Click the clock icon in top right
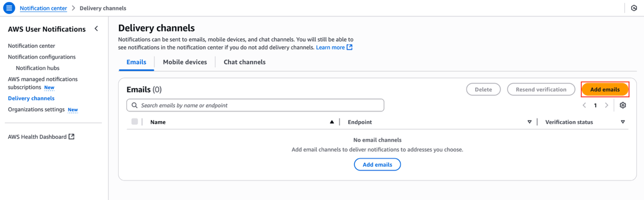Screen dimensions: 644x200 pyautogui.click(x=633, y=8)
